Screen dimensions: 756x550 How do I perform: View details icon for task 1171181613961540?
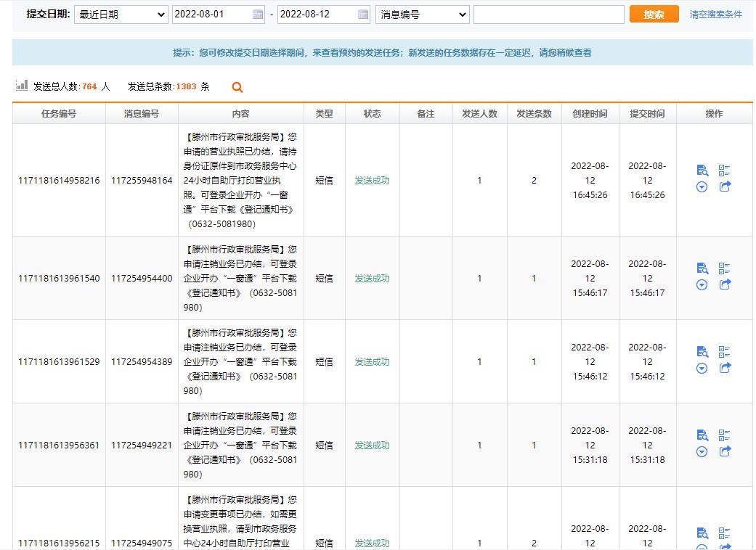click(x=702, y=268)
